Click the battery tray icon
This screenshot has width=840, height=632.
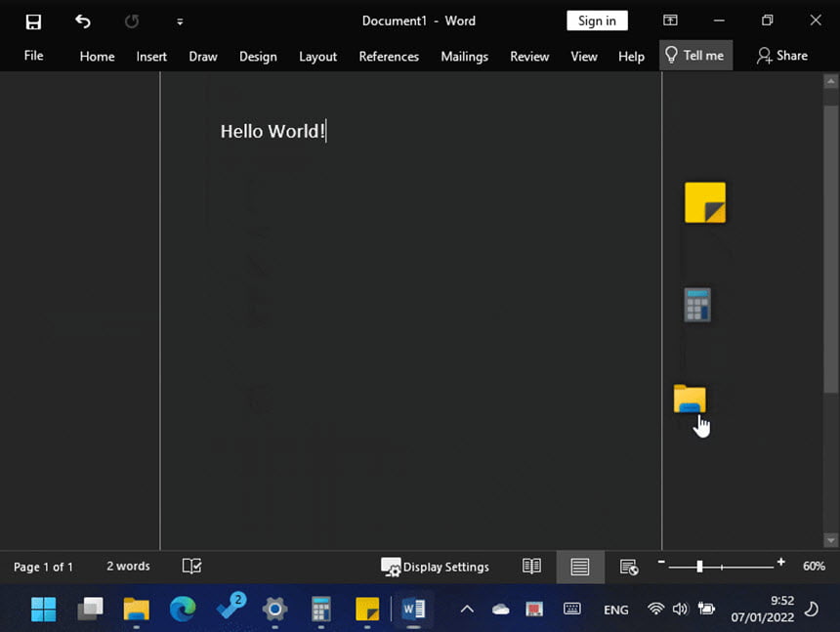(706, 609)
